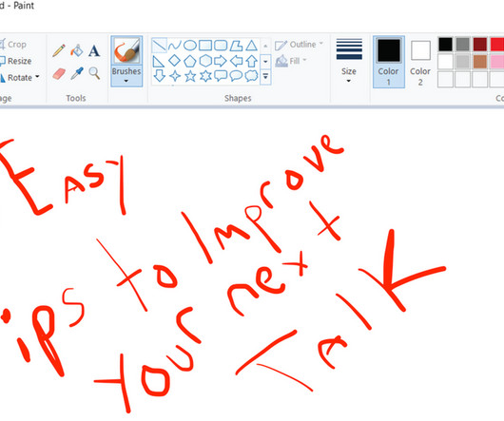
Task: Select the Up arrow shape
Action: (252, 61)
